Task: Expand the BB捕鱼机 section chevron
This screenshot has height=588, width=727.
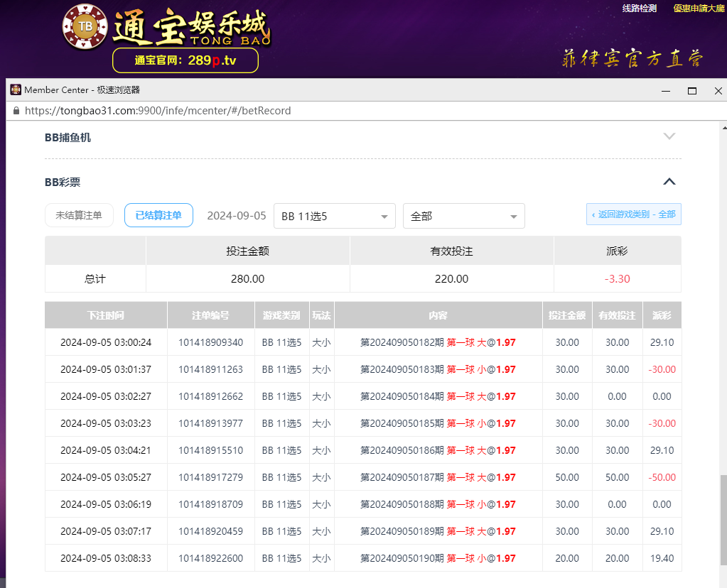Action: coord(669,136)
